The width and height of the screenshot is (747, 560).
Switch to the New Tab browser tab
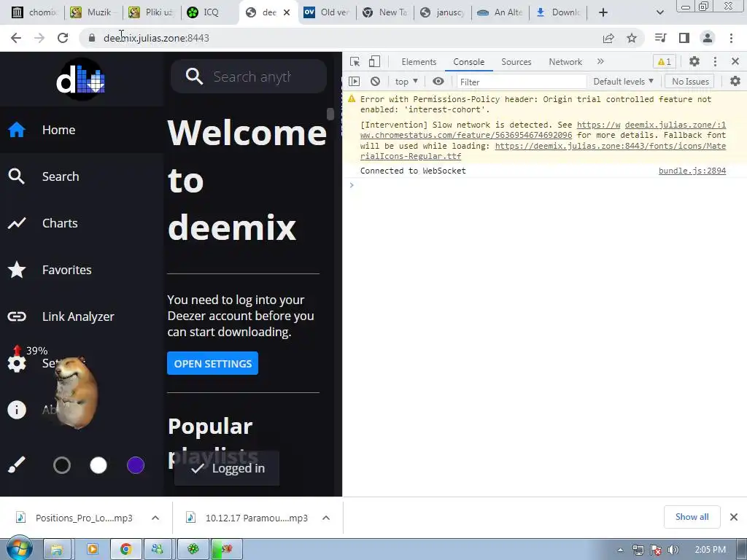tap(387, 12)
